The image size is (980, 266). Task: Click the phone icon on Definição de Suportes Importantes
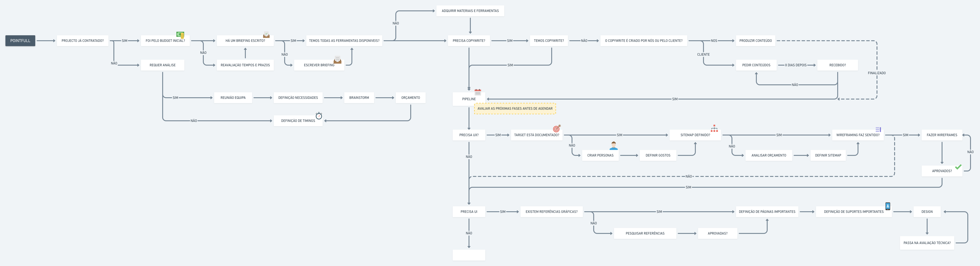tap(888, 206)
